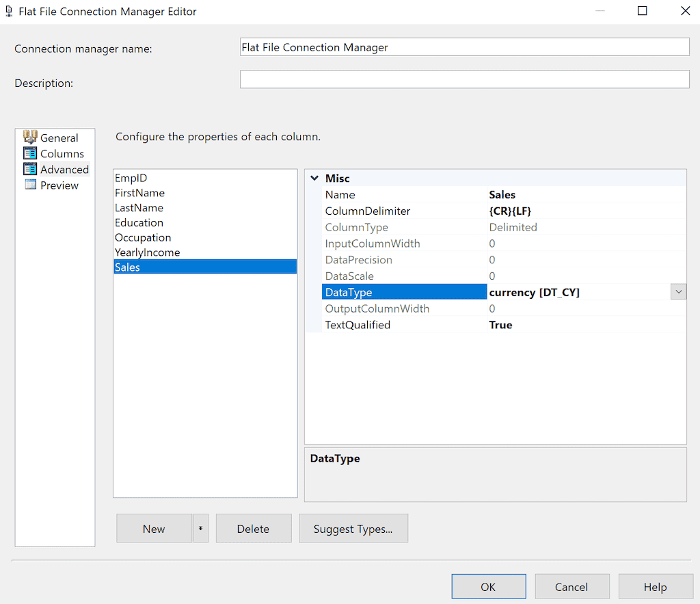
Task: Select the EmpID column
Action: tap(171, 178)
